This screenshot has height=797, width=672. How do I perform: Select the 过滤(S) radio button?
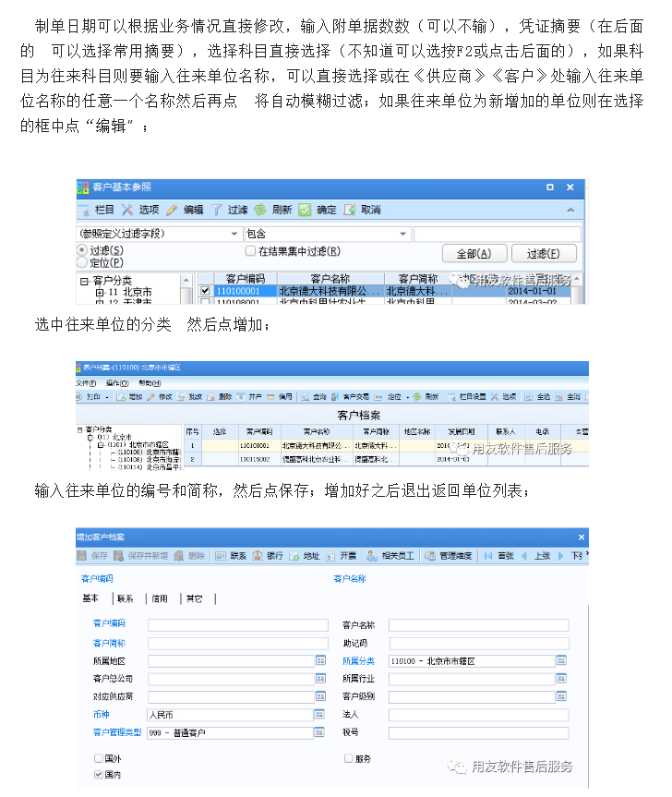(x=82, y=250)
